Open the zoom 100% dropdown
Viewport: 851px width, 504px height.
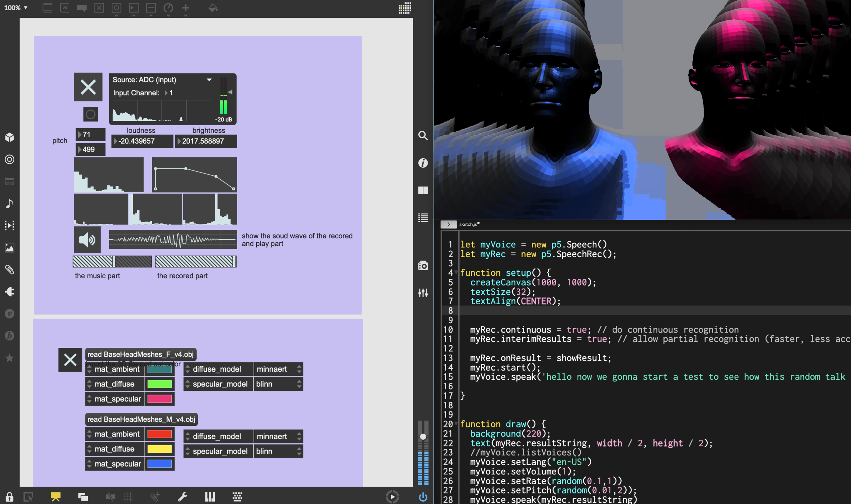pyautogui.click(x=16, y=8)
